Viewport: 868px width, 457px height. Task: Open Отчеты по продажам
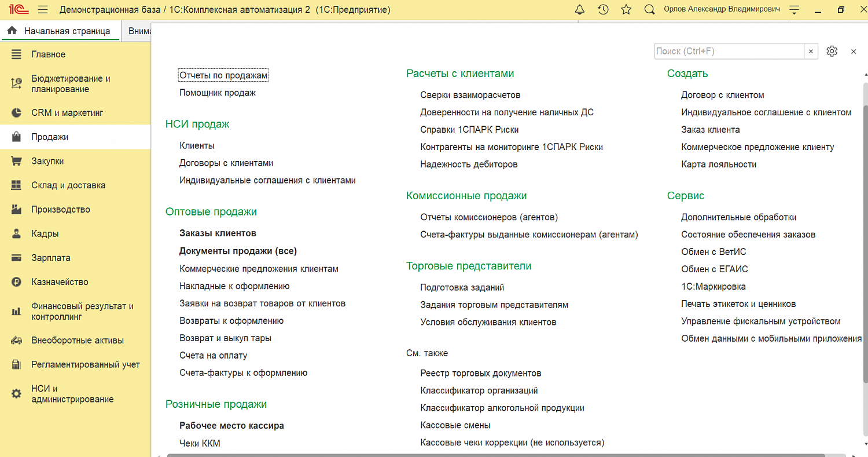point(224,75)
